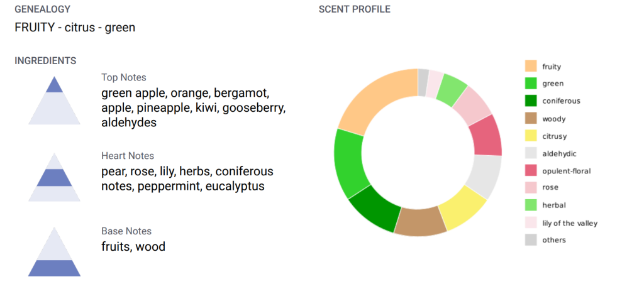Viewport: 644px width, 284px height.
Task: Click the Top Notes pyramid icon
Action: tap(54, 101)
